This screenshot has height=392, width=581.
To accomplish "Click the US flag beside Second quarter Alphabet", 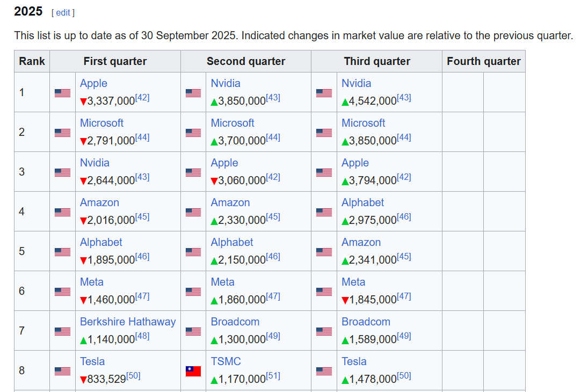I will 193,252.
